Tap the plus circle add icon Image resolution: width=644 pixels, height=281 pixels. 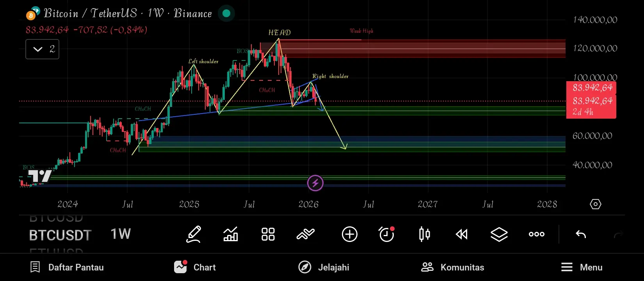pos(350,234)
